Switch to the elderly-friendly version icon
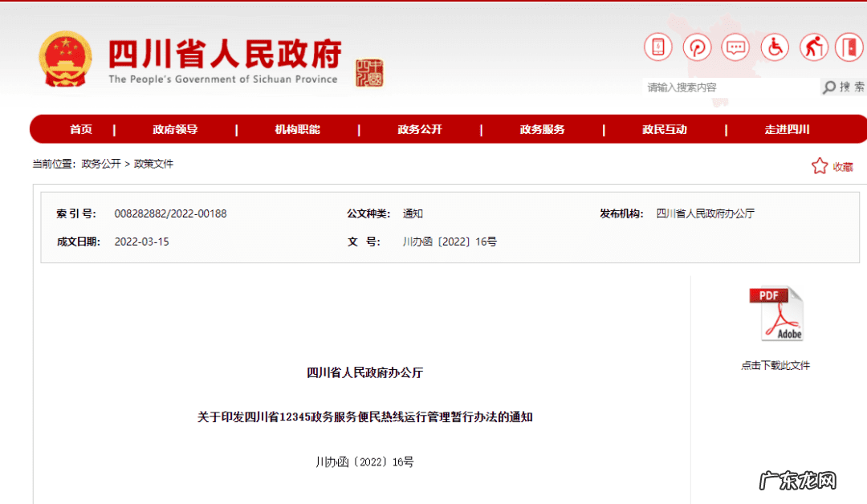 pyautogui.click(x=813, y=47)
